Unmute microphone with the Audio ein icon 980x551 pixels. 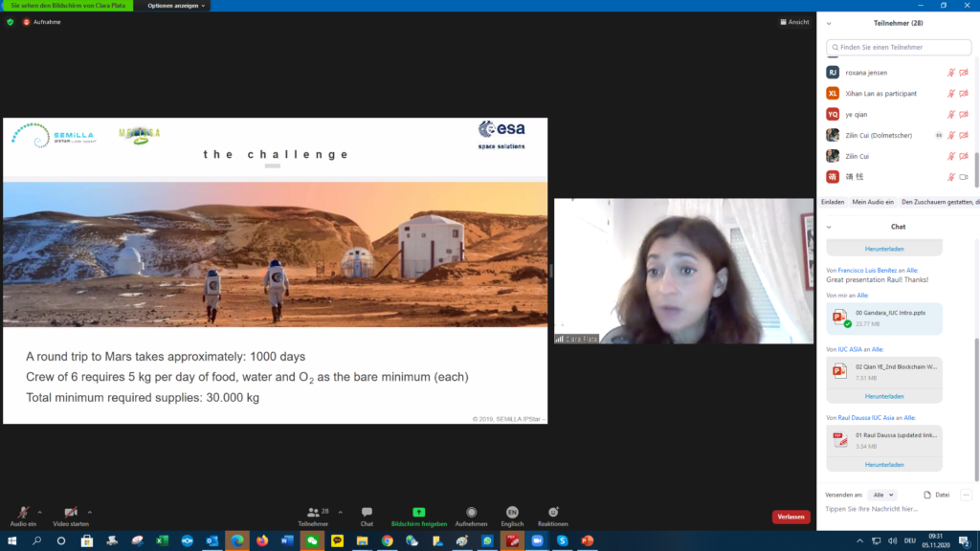(x=22, y=513)
